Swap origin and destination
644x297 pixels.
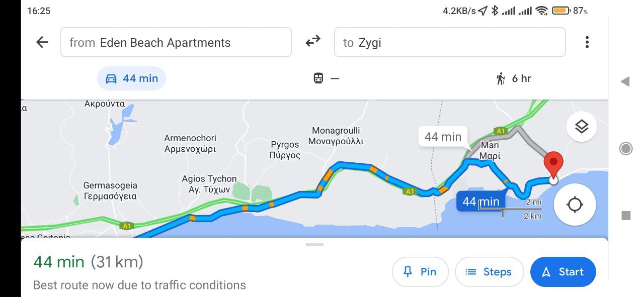313,42
